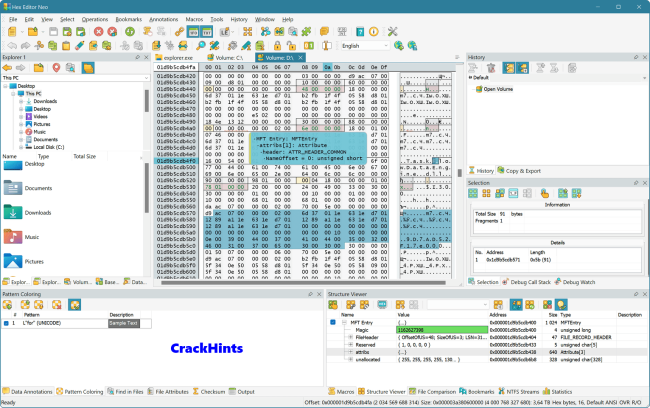Open the This PC location dropdown

[x=75, y=78]
